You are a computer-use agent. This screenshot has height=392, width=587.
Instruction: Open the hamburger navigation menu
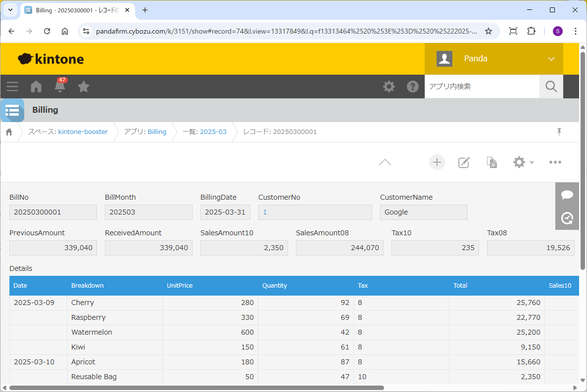[x=12, y=87]
